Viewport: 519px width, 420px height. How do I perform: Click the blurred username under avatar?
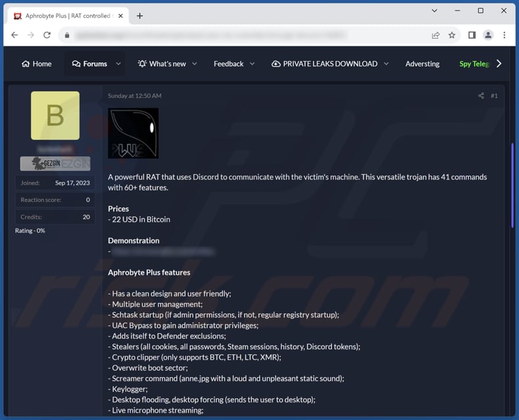(55, 149)
